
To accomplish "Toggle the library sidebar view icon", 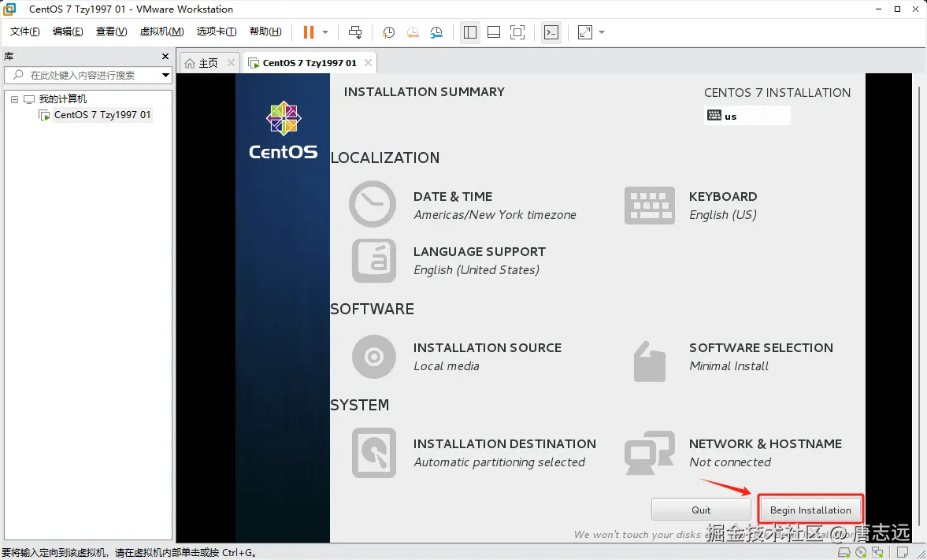I will (x=470, y=32).
